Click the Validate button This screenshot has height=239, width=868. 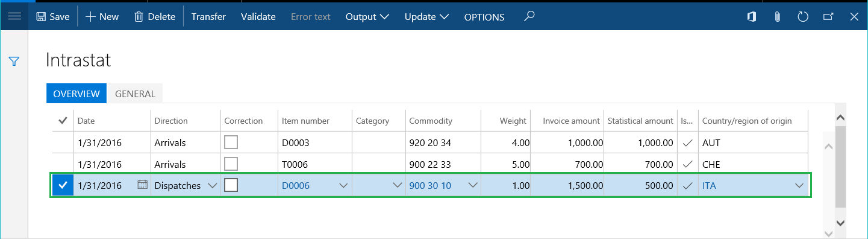[x=258, y=17]
